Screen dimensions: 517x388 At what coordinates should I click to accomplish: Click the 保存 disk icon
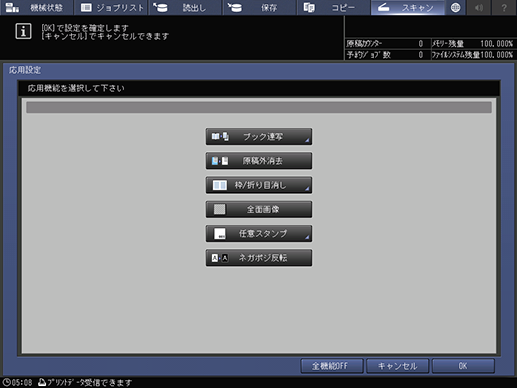[x=235, y=7]
